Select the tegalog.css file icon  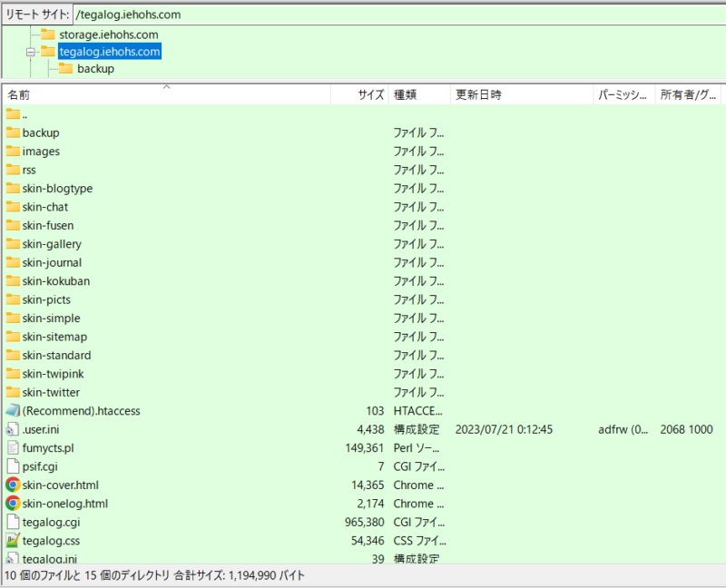(13, 540)
